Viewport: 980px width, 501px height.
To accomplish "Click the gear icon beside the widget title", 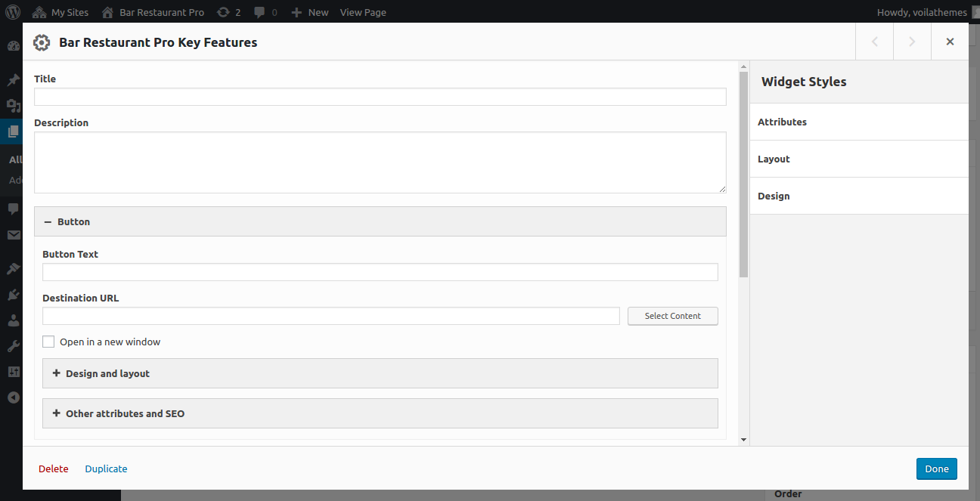I will coord(42,42).
